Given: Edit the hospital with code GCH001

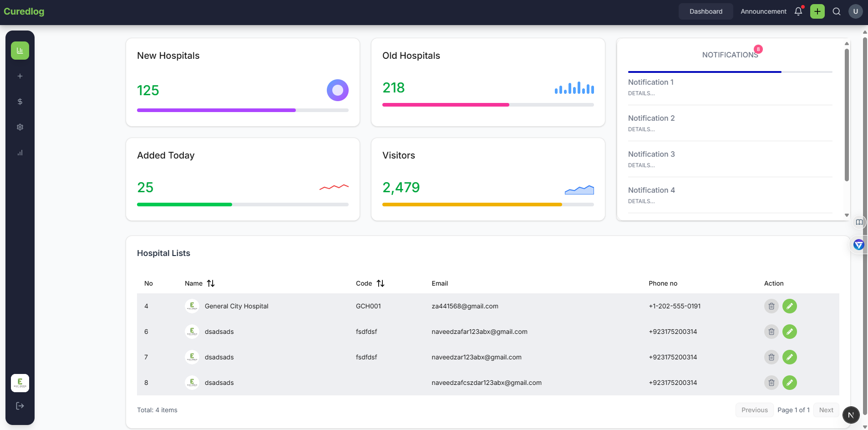Looking at the screenshot, I should tap(790, 306).
